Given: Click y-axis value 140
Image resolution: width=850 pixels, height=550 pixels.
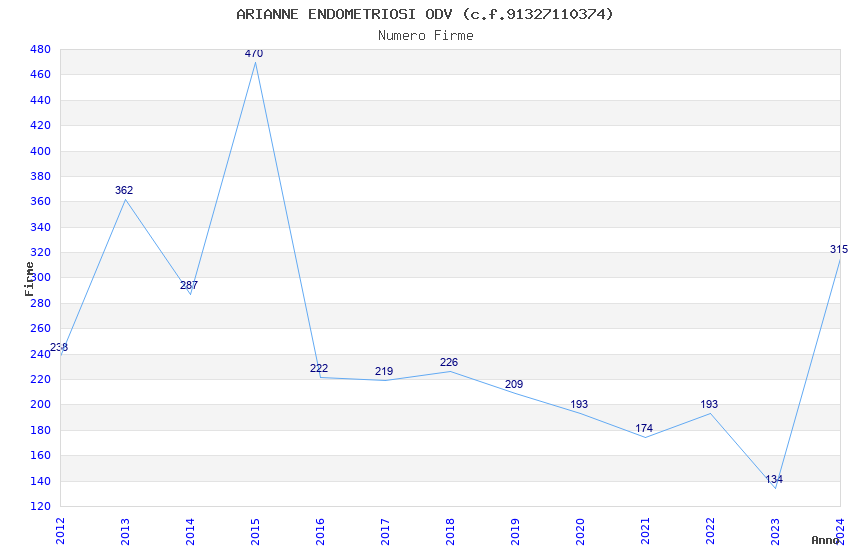Looking at the screenshot, I should coord(40,481).
